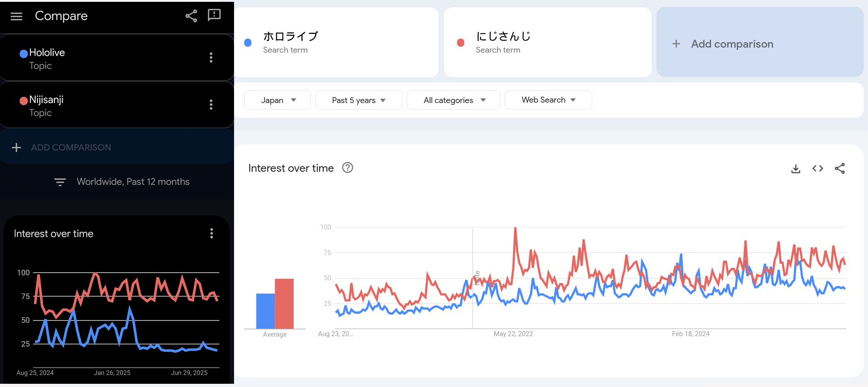Click the blue Average bar
This screenshot has width=868, height=387.
click(265, 311)
